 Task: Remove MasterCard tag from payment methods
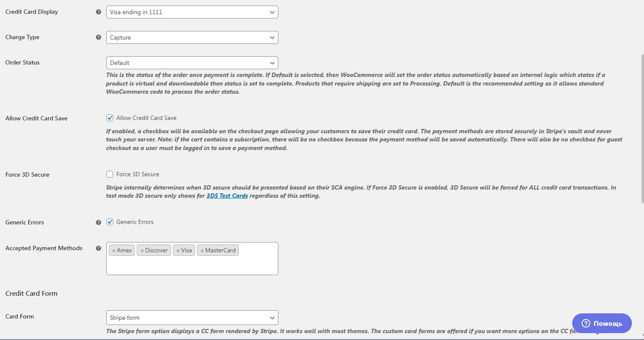pos(202,251)
